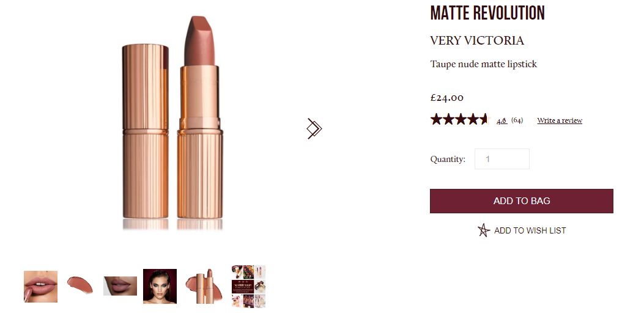
Task: View the model face thumbnail
Action: tap(160, 286)
